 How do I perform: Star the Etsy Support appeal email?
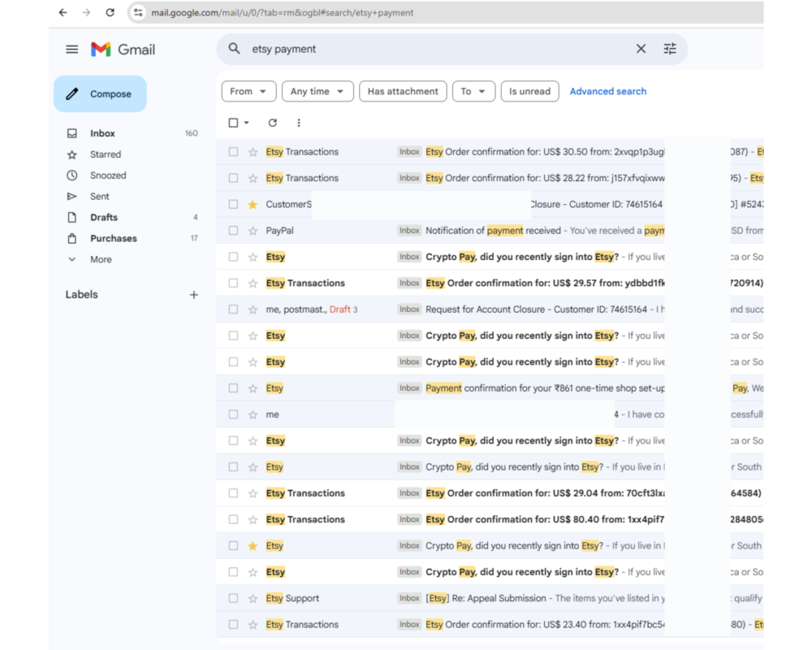tap(253, 598)
